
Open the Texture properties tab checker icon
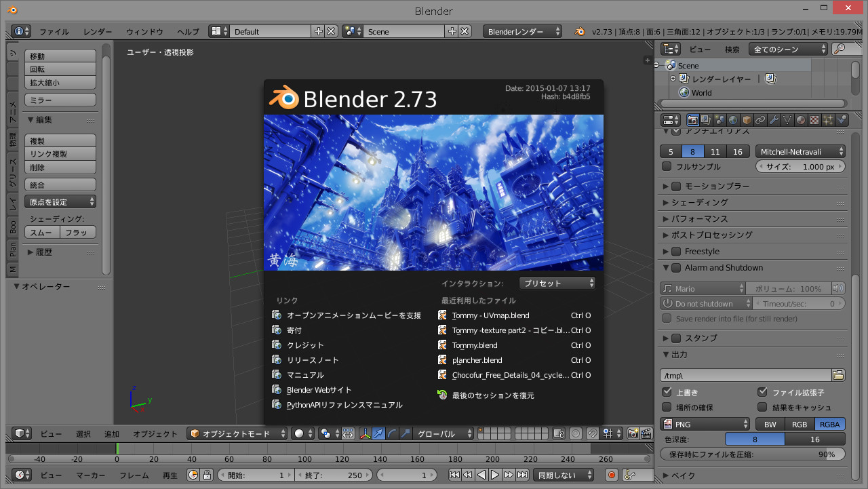coord(814,120)
